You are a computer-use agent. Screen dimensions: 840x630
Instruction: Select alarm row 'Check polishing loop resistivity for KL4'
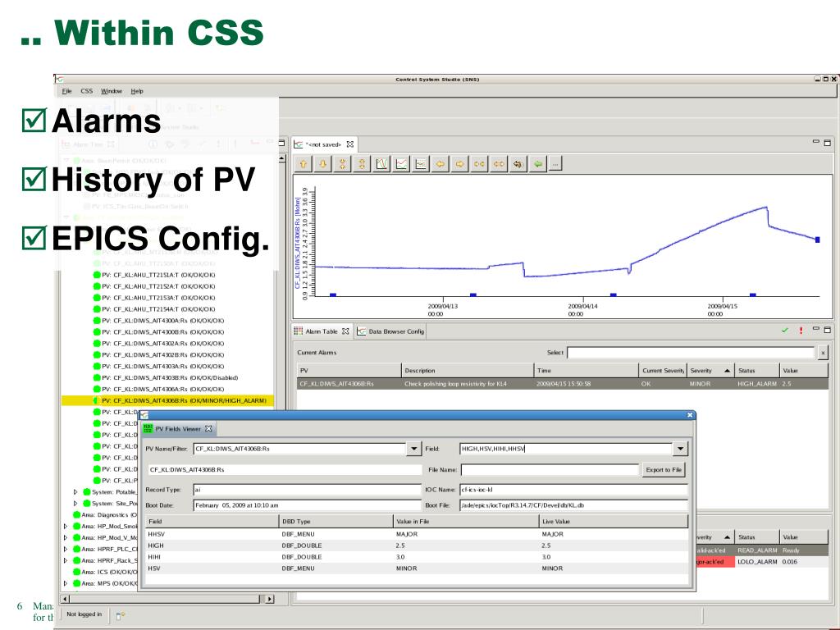[x=563, y=384]
